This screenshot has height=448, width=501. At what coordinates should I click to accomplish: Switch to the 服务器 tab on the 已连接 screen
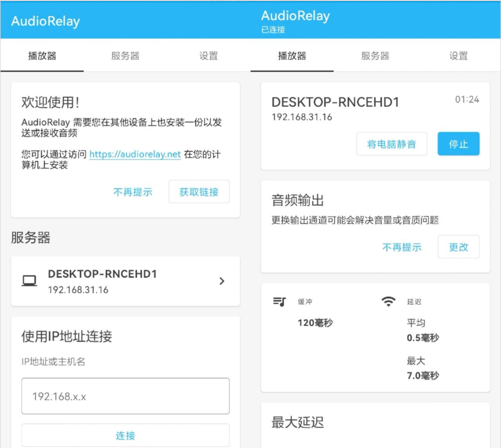[x=375, y=56]
